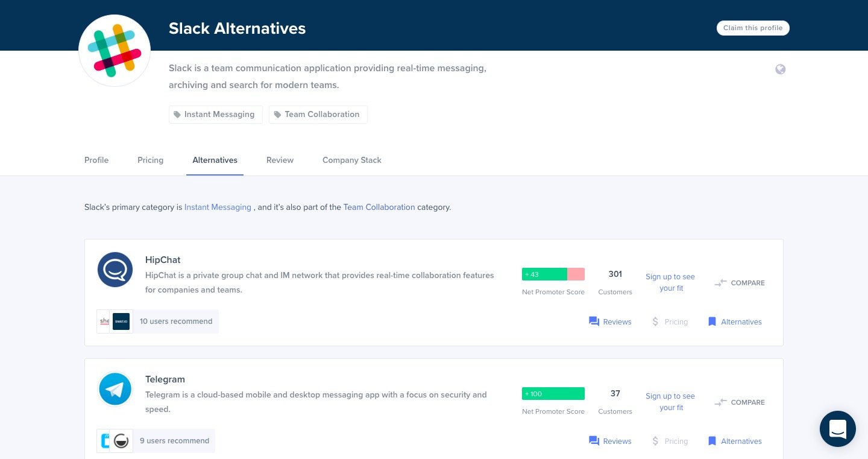
Task: Click Telegram's green +100 score bar
Action: pyautogui.click(x=553, y=394)
